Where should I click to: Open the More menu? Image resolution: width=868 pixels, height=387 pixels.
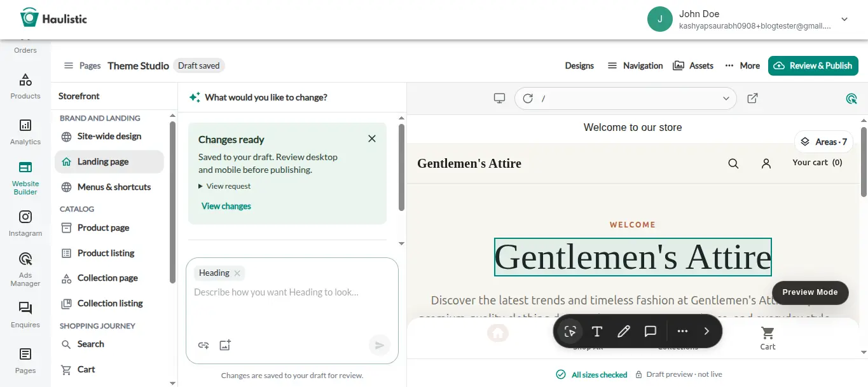pos(741,65)
